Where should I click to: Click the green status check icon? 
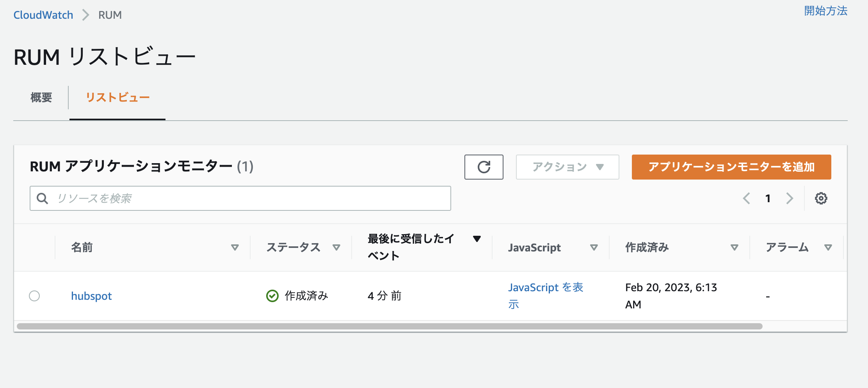tap(272, 296)
